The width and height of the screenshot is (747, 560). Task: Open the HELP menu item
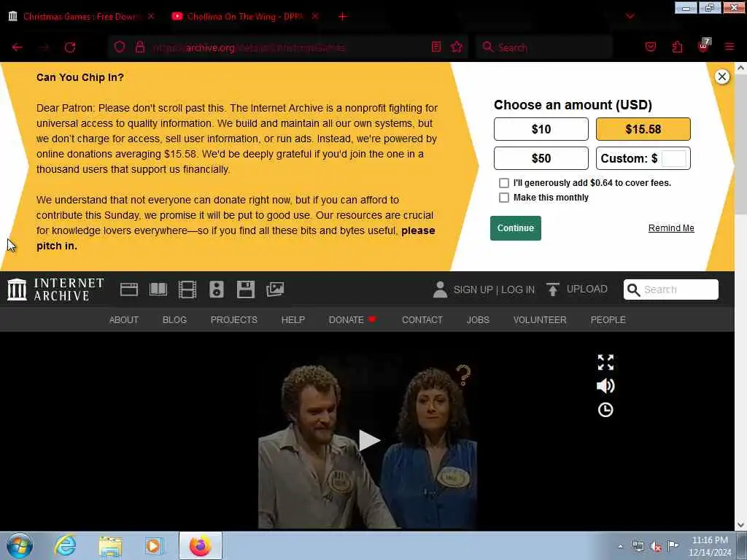tap(293, 320)
